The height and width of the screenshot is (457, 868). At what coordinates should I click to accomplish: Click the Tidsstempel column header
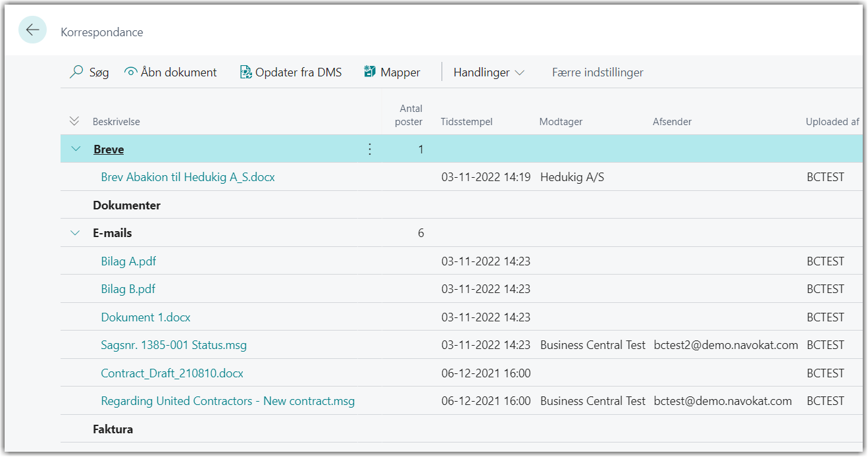pyautogui.click(x=466, y=122)
